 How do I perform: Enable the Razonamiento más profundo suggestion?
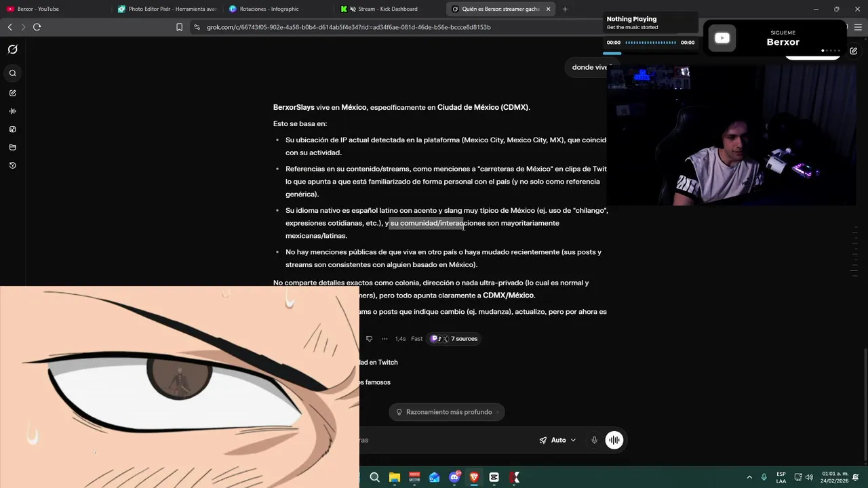click(445, 412)
